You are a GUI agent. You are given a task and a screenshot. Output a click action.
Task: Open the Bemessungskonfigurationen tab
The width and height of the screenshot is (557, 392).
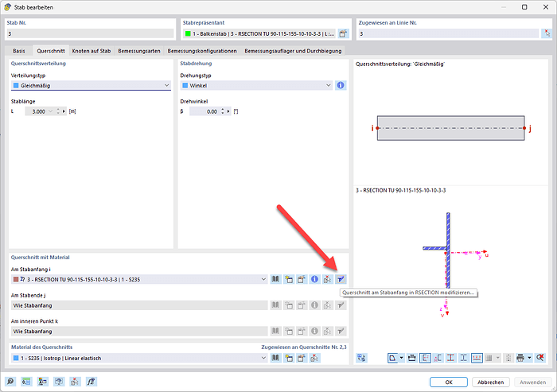(202, 51)
